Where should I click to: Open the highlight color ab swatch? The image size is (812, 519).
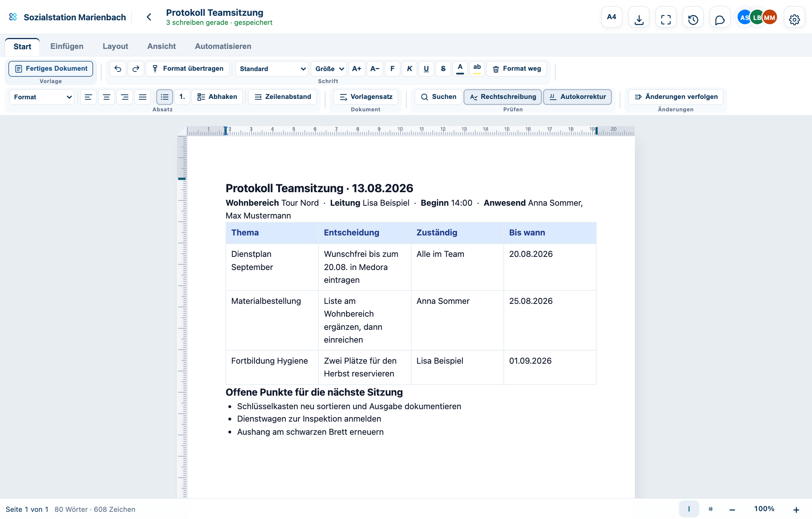coord(477,68)
